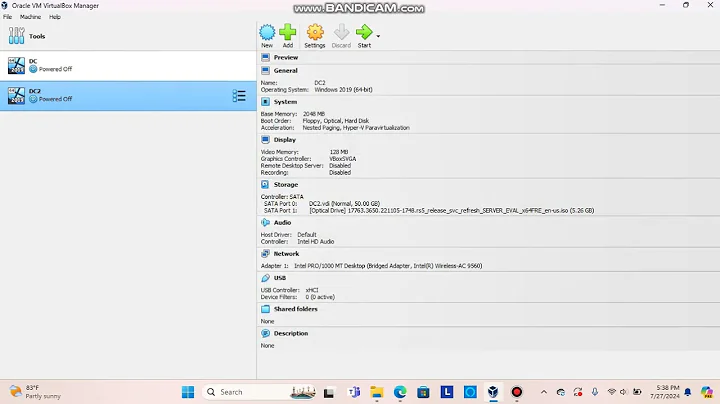720x404 pixels.
Task: Click the USB section icon
Action: coord(265,278)
